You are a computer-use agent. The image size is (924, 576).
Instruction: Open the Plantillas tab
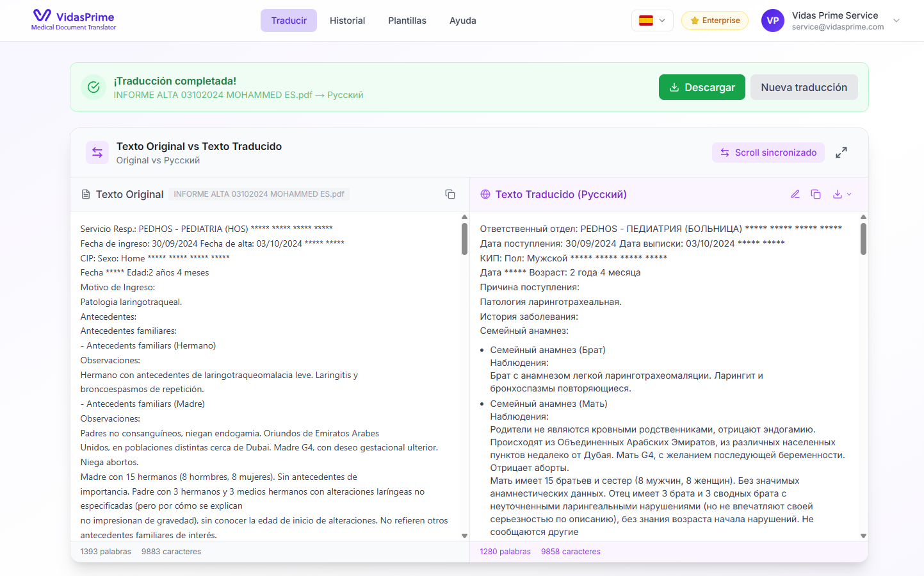point(407,21)
